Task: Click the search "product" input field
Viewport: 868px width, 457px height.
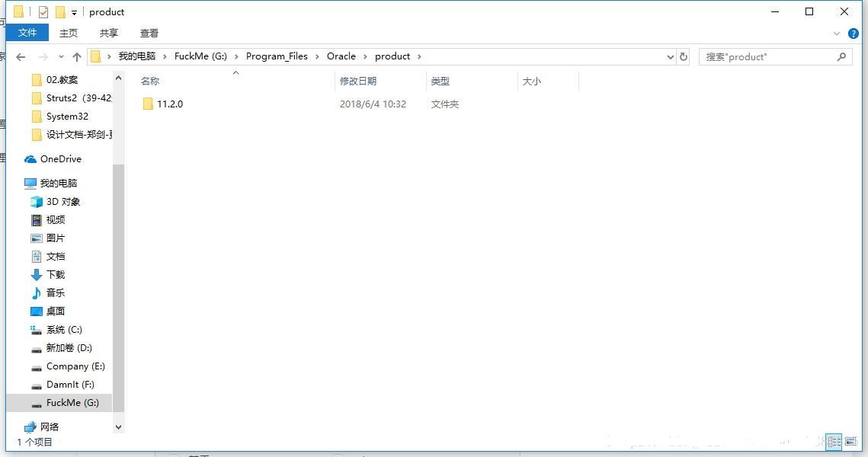Action: [x=766, y=57]
